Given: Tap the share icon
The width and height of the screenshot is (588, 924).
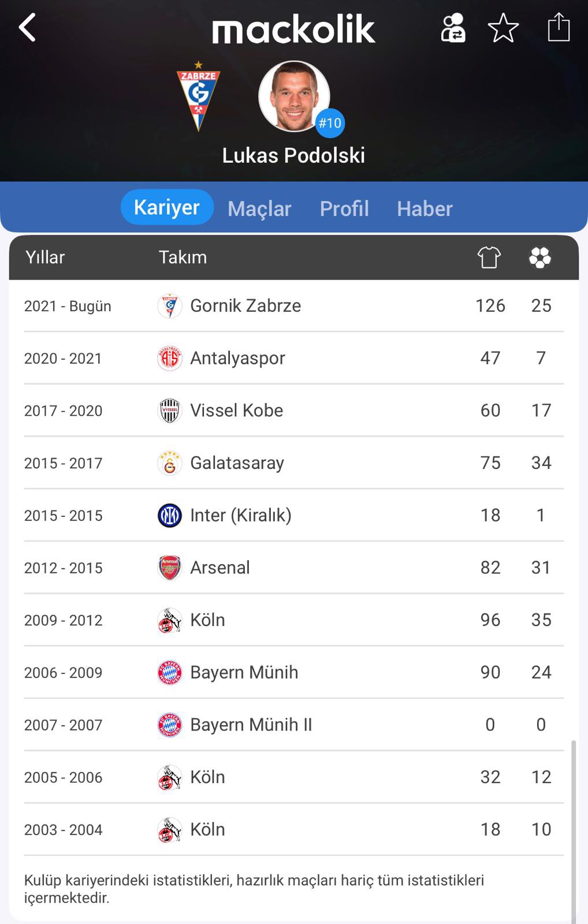Looking at the screenshot, I should tap(559, 28).
